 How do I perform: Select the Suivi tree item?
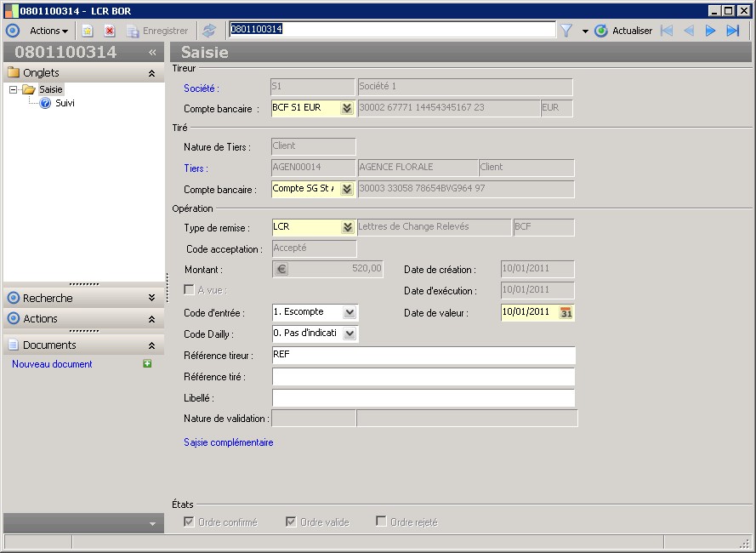(65, 103)
